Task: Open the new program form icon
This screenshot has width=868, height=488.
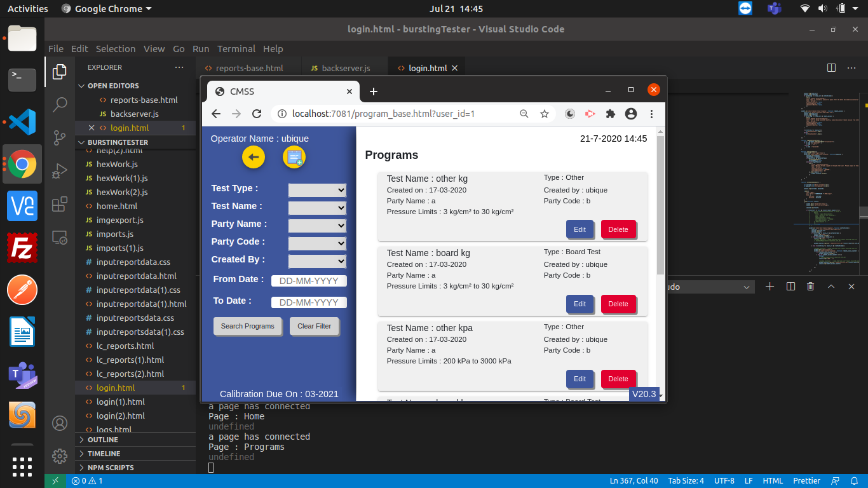Action: coord(294,157)
